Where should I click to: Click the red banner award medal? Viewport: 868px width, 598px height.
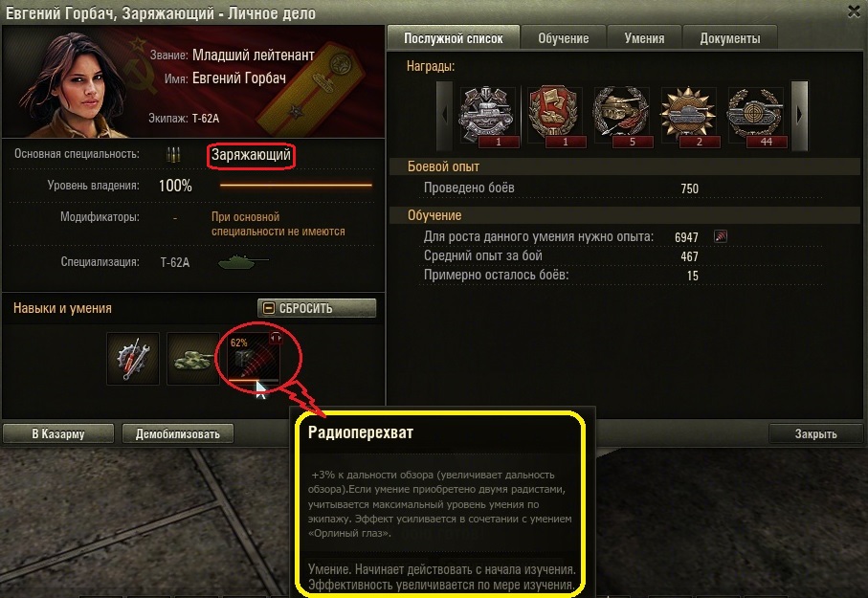tap(554, 117)
